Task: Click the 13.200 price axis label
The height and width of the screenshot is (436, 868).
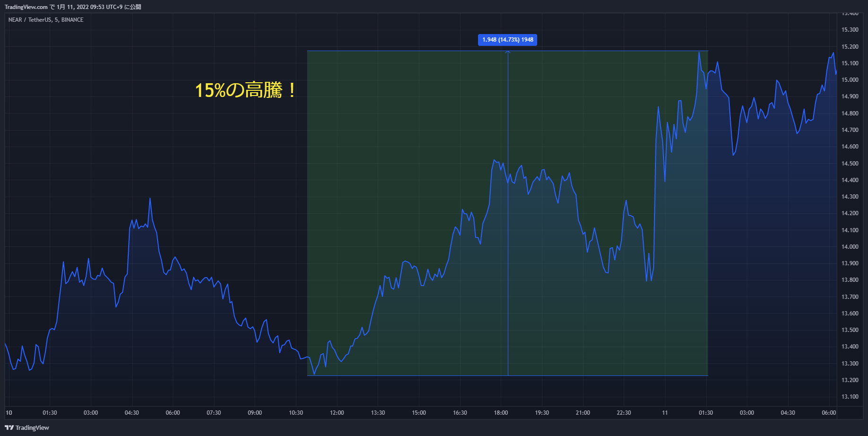Action: pyautogui.click(x=850, y=380)
